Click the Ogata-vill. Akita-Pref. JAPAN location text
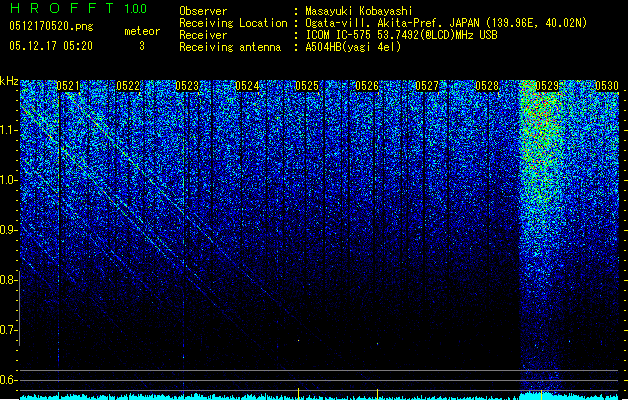The height and width of the screenshot is (400, 629). (446, 23)
